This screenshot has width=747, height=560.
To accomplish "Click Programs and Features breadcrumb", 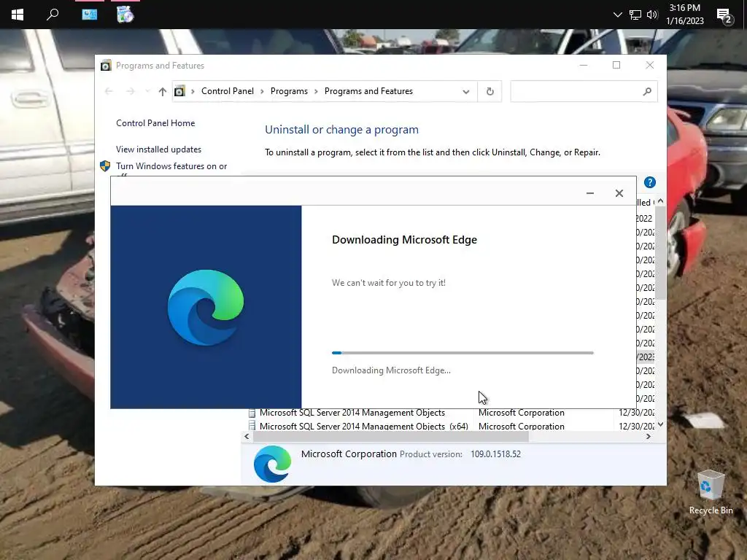I will [368, 91].
